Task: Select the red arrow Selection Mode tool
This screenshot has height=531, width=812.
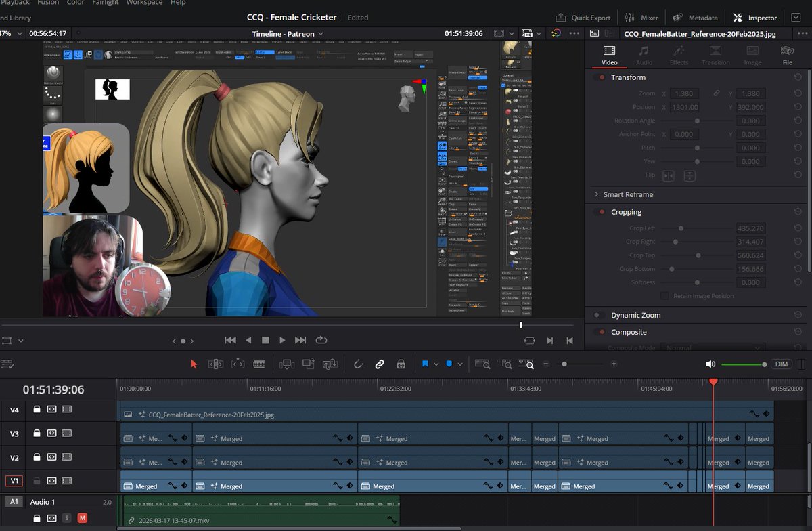Action: tap(194, 364)
